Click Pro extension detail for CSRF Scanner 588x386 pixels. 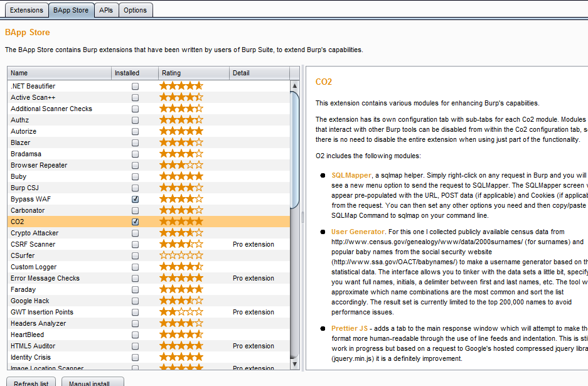tap(254, 244)
